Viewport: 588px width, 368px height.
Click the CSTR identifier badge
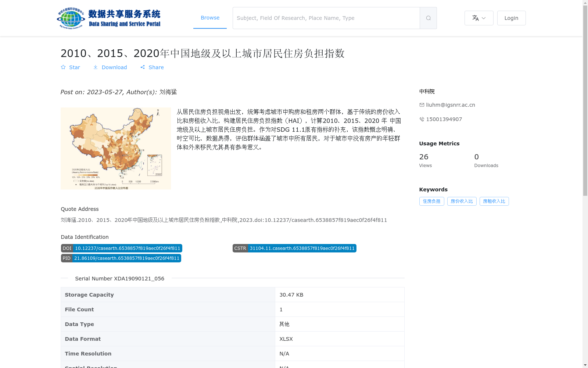[294, 248]
